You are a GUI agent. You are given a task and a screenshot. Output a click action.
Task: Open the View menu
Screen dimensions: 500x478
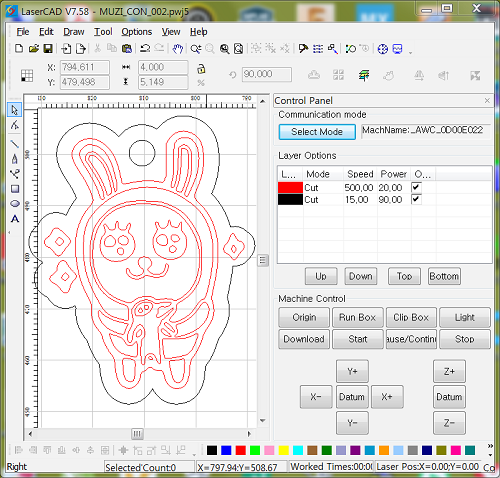pyautogui.click(x=171, y=32)
